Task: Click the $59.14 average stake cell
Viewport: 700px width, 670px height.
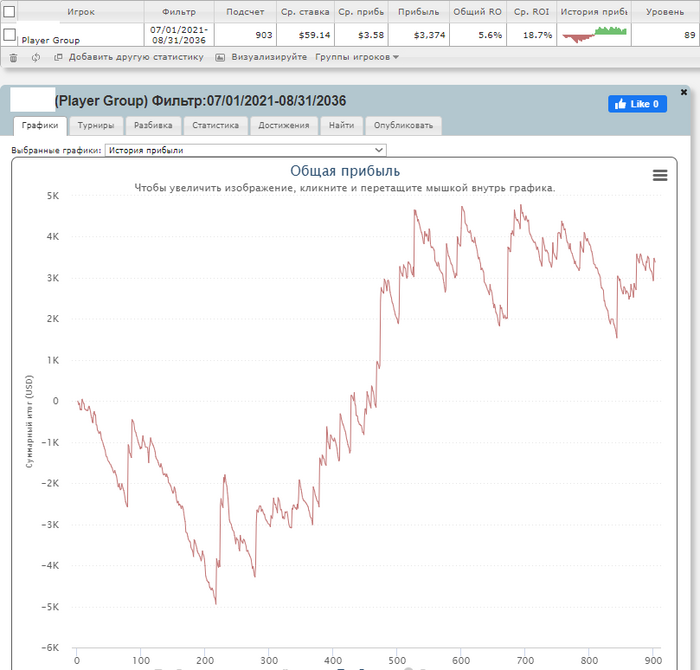Action: pyautogui.click(x=305, y=35)
